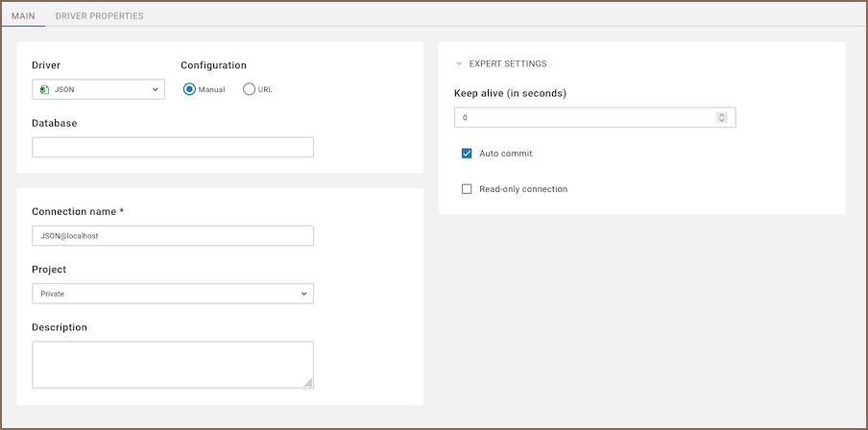
Task: Click the Read-only connection label text
Action: [523, 189]
